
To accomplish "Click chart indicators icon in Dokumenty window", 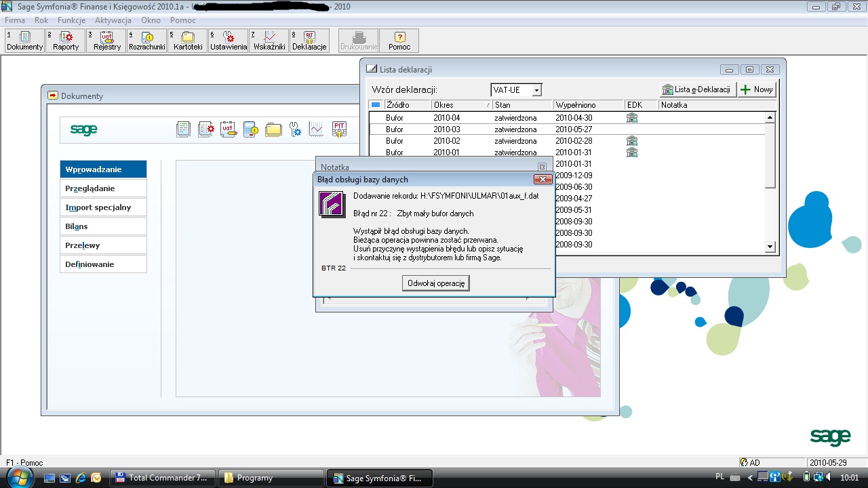I will click(316, 129).
